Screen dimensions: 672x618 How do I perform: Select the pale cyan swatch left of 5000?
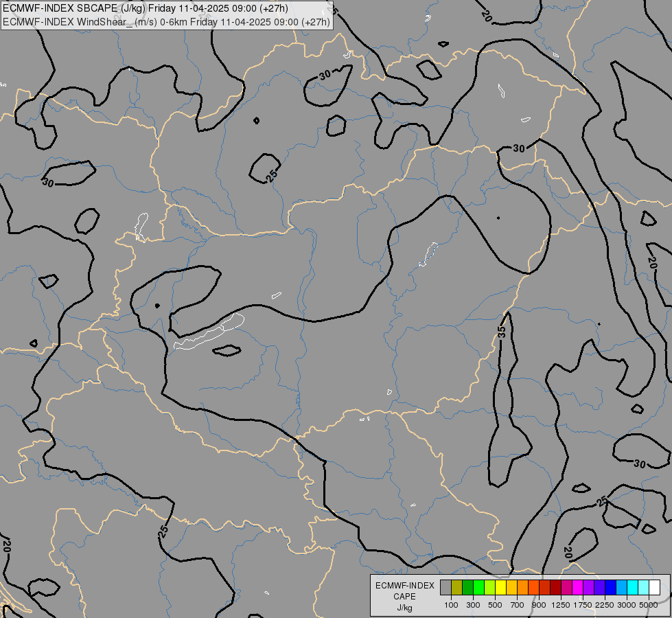[643, 588]
